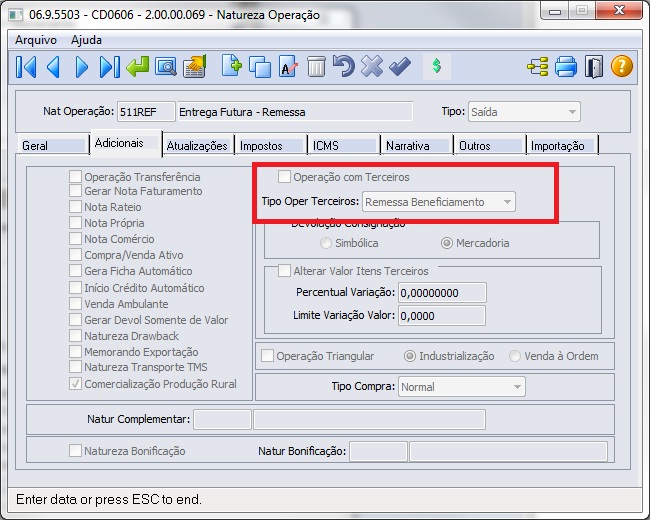Image resolution: width=650 pixels, height=520 pixels.
Task: Delete using the trash can icon
Action: (316, 67)
